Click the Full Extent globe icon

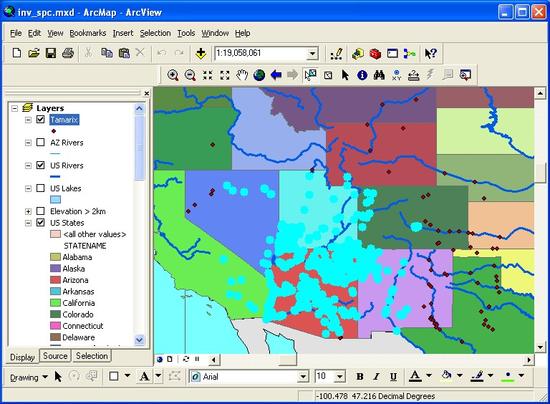tap(259, 75)
